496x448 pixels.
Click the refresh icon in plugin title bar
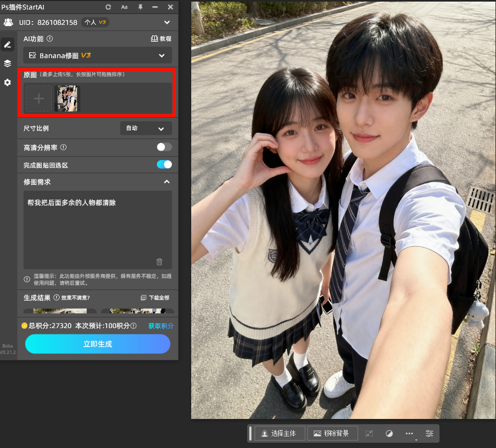108,7
